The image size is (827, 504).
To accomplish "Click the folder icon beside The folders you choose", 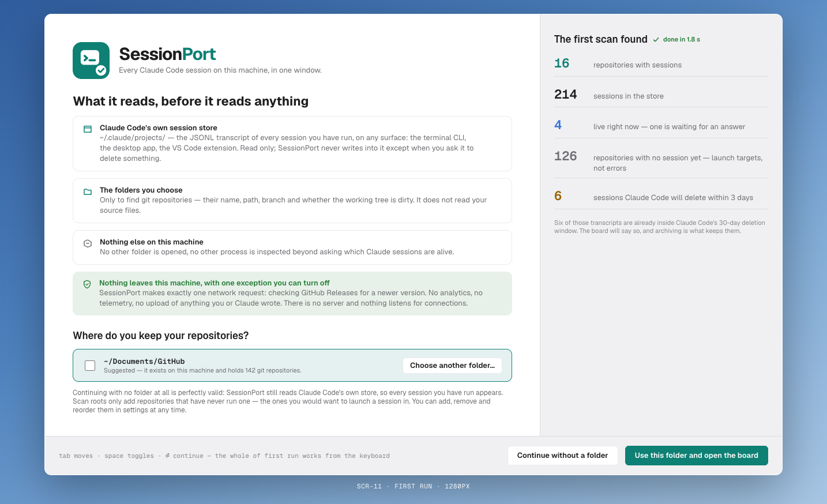I will [x=88, y=191].
